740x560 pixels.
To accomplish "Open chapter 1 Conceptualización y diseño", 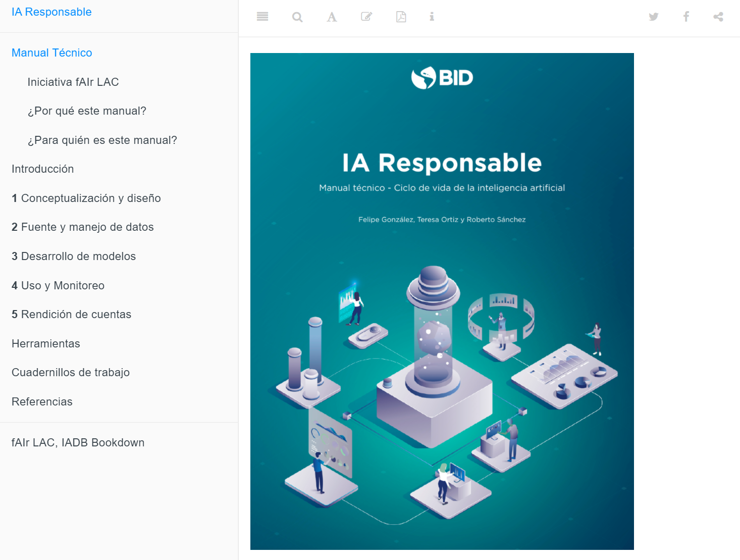I will point(86,198).
